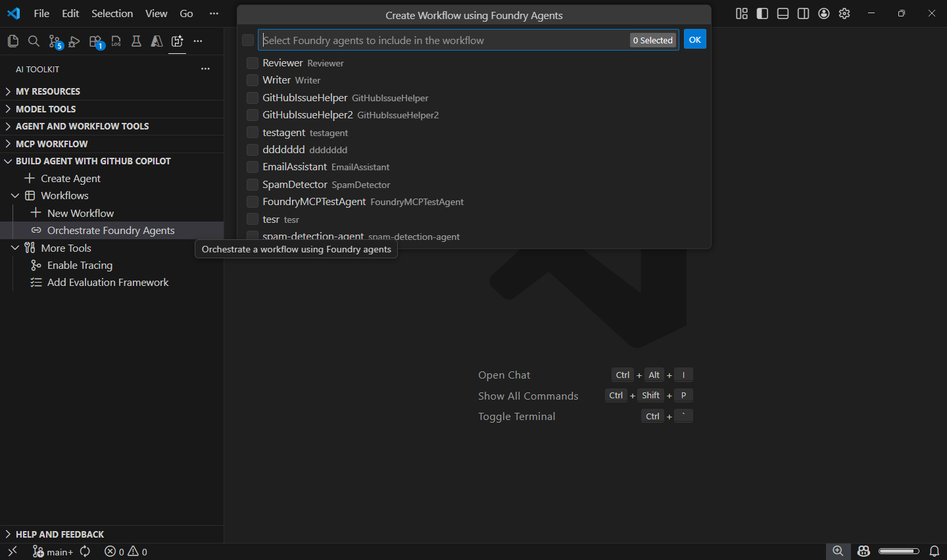Open the LOG output view icon

(x=116, y=41)
